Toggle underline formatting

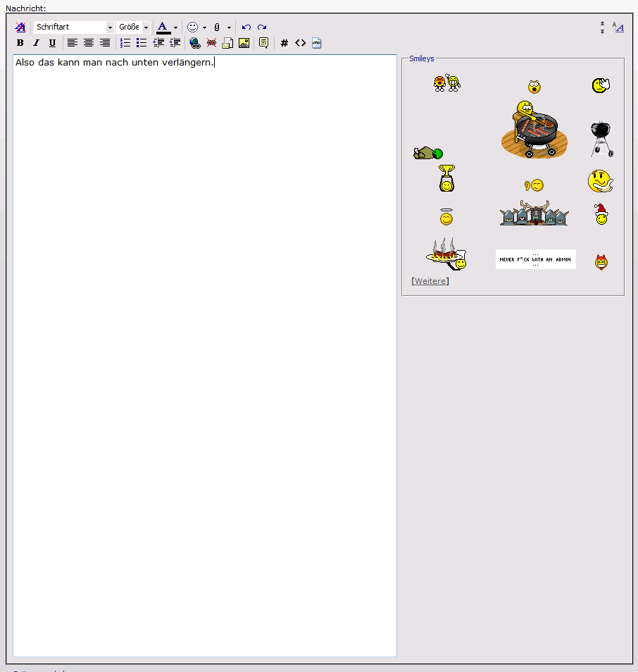(x=52, y=43)
